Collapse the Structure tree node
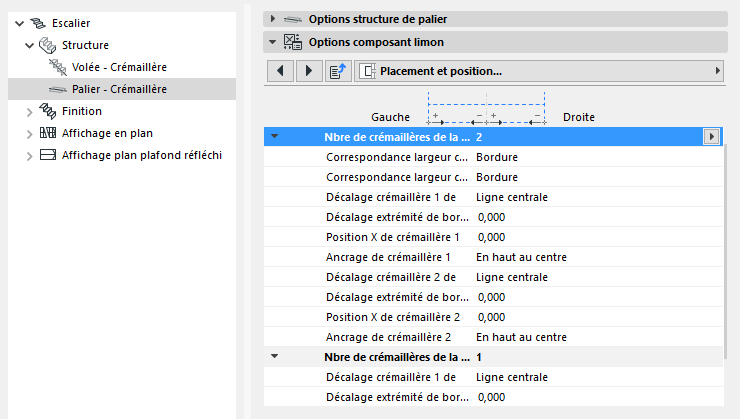 point(29,45)
